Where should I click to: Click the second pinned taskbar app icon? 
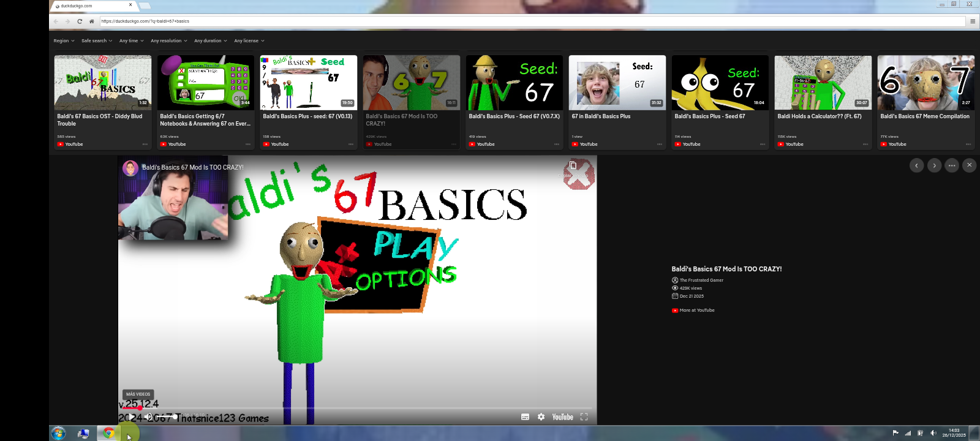click(83, 433)
